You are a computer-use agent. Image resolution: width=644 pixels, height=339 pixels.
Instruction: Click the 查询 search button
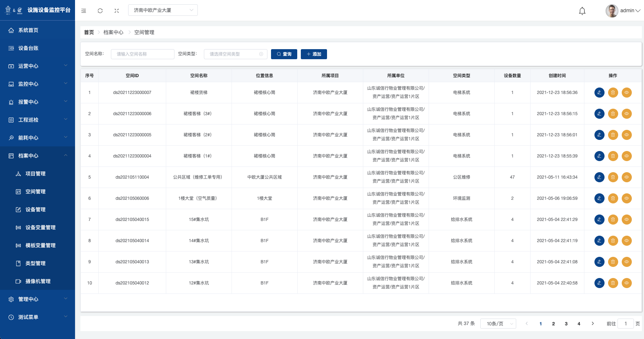[284, 54]
